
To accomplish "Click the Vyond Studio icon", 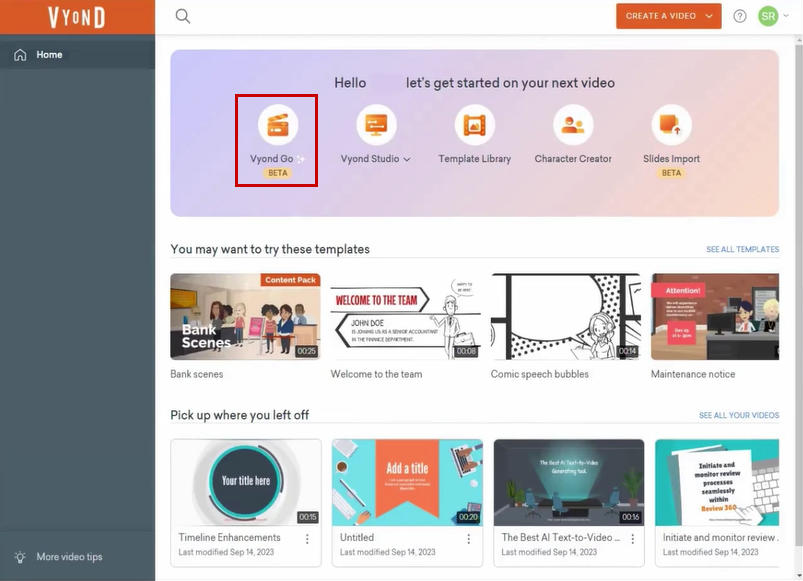I will point(376,125).
